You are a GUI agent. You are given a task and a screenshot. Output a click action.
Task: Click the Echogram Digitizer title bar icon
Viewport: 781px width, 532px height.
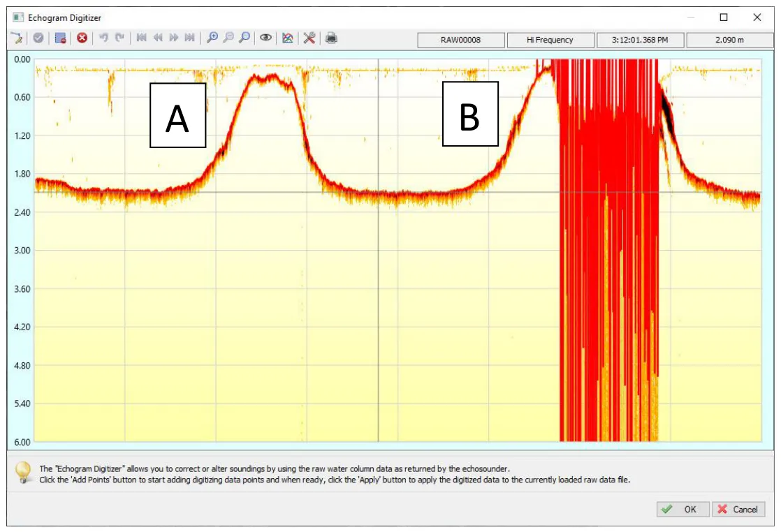click(x=18, y=17)
